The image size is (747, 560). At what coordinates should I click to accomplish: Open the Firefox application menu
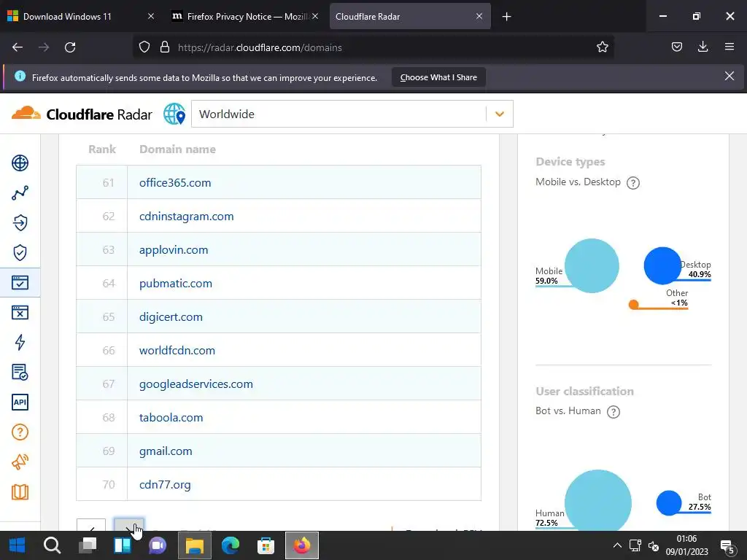729,47
